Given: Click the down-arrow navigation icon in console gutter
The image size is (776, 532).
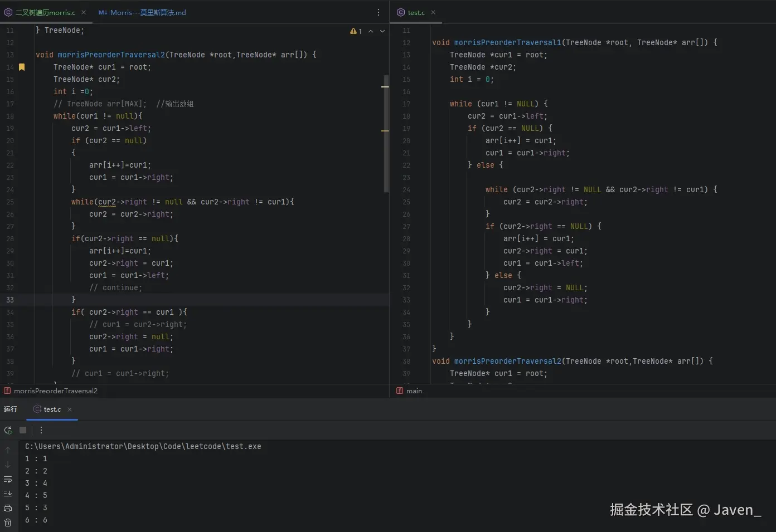Looking at the screenshot, I should click(x=8, y=464).
